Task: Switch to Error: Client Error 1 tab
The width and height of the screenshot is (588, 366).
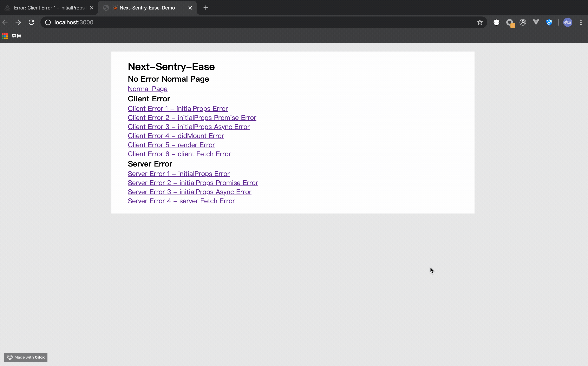Action: click(x=49, y=8)
